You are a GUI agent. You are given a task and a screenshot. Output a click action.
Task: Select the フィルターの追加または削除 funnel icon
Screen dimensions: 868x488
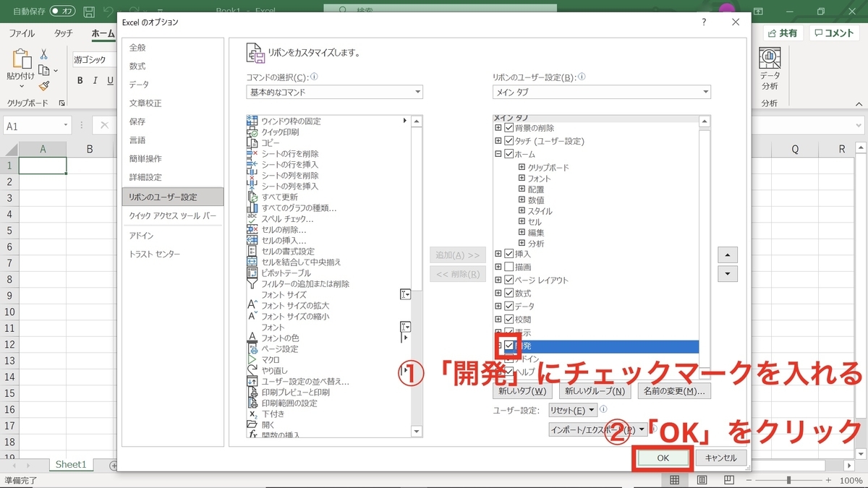coord(252,284)
